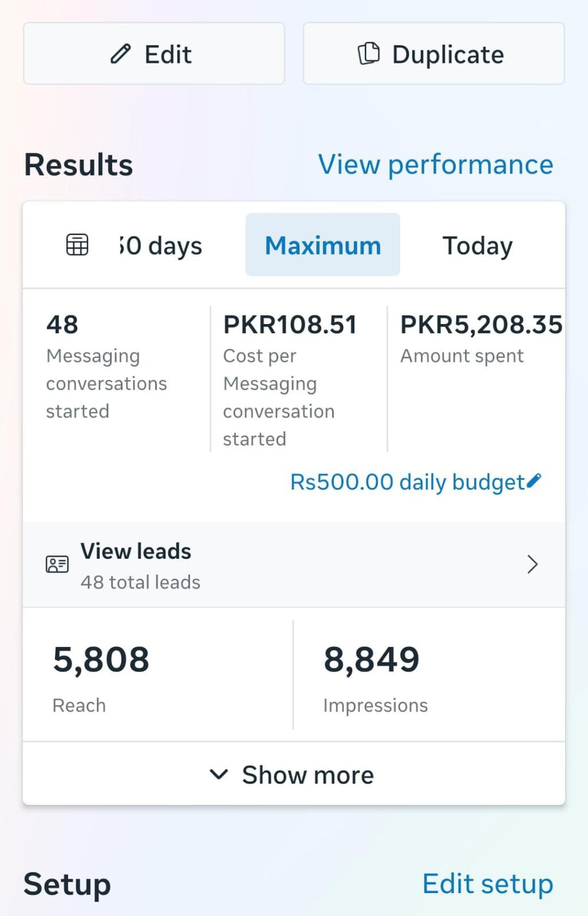Click the pencil icon beside daily budget
588x916 pixels.
[535, 481]
